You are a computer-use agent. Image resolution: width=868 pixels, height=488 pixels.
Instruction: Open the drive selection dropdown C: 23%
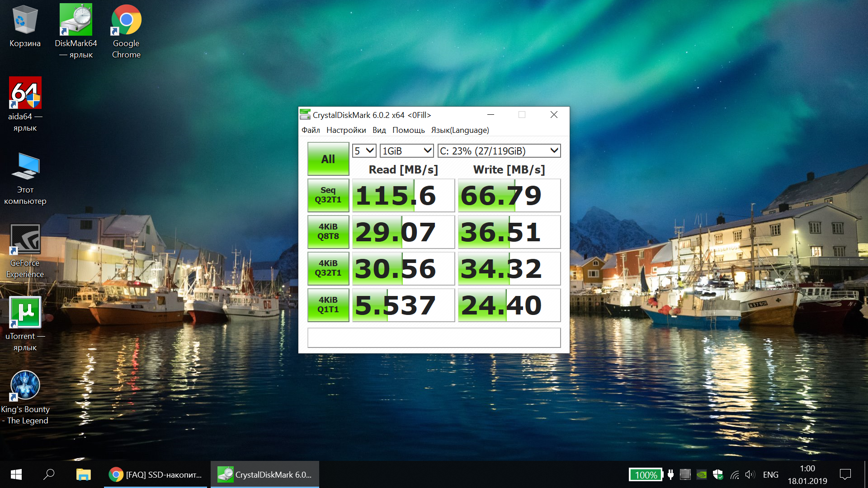coord(499,151)
